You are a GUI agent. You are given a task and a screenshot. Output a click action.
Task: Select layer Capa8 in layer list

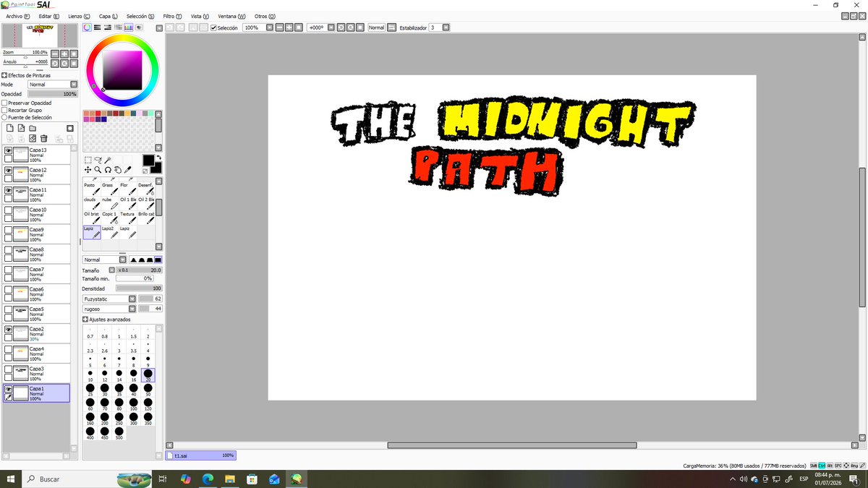(x=36, y=254)
